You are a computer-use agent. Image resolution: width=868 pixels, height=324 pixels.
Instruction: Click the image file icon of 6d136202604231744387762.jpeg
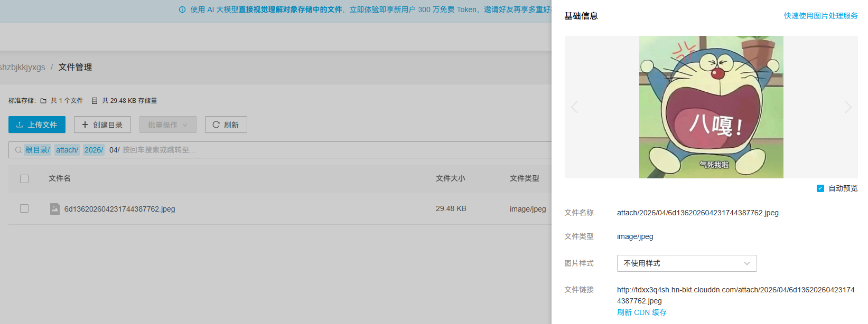(x=55, y=209)
